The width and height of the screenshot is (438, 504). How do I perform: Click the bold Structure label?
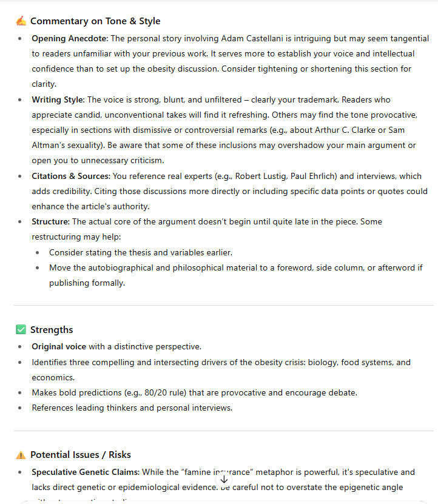tap(50, 221)
